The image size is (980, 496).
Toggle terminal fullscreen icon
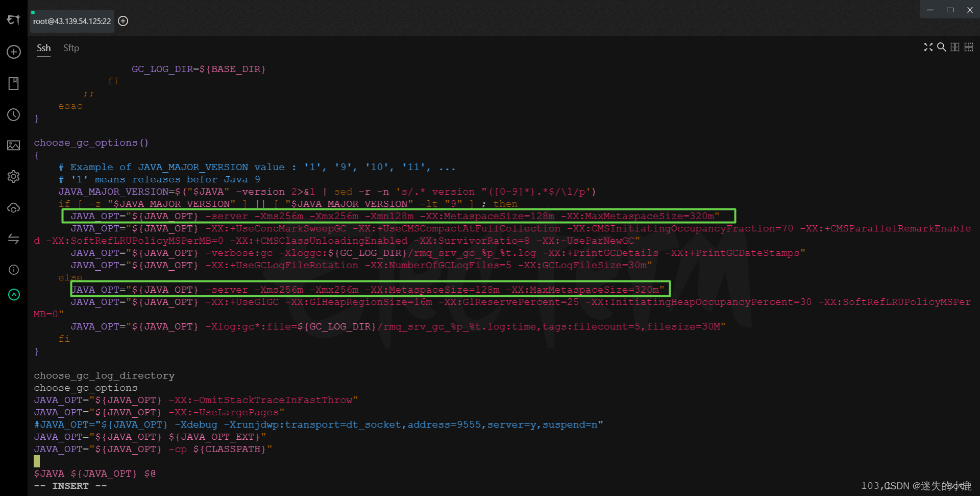click(x=928, y=47)
